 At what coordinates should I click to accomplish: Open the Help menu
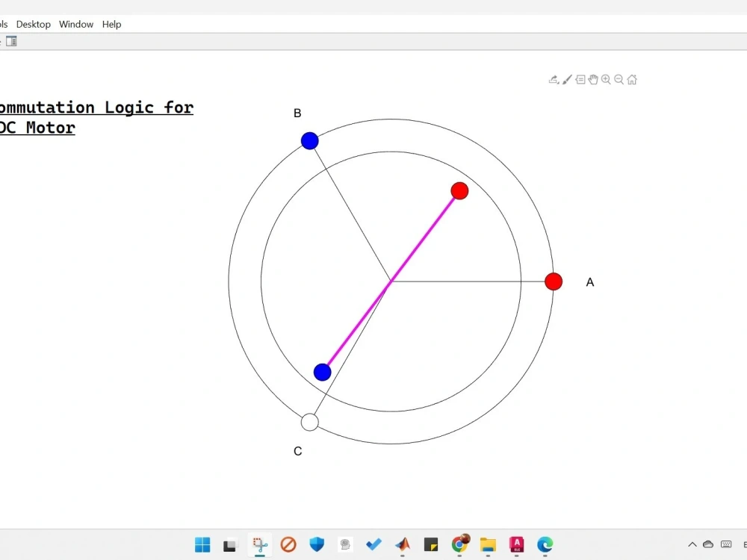[x=111, y=24]
